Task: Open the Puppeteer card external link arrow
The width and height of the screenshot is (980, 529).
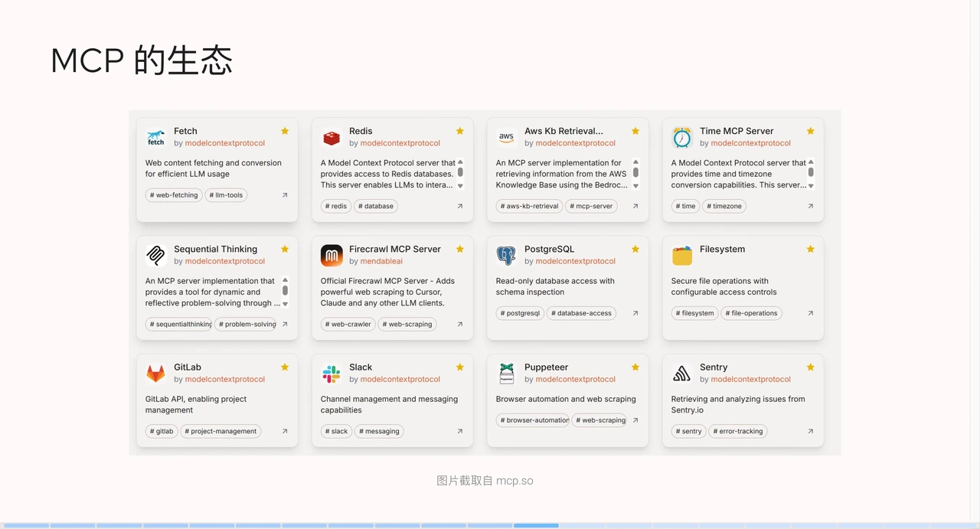Action: 635,420
